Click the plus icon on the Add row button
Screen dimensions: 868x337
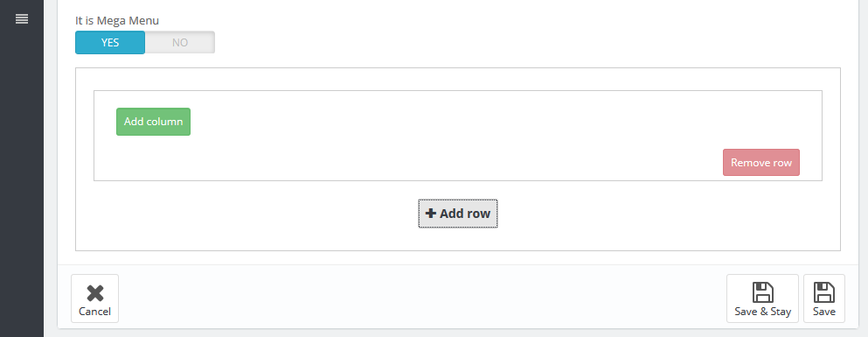(x=431, y=214)
